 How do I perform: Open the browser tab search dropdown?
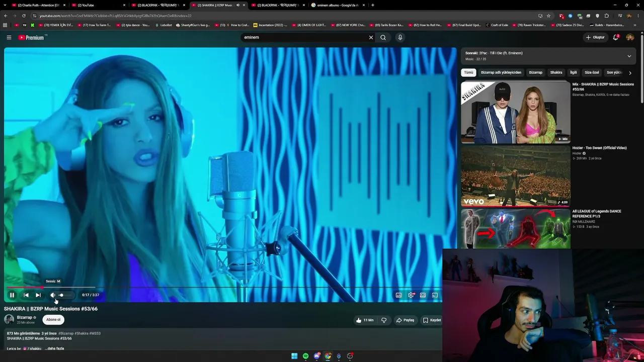(6, 5)
